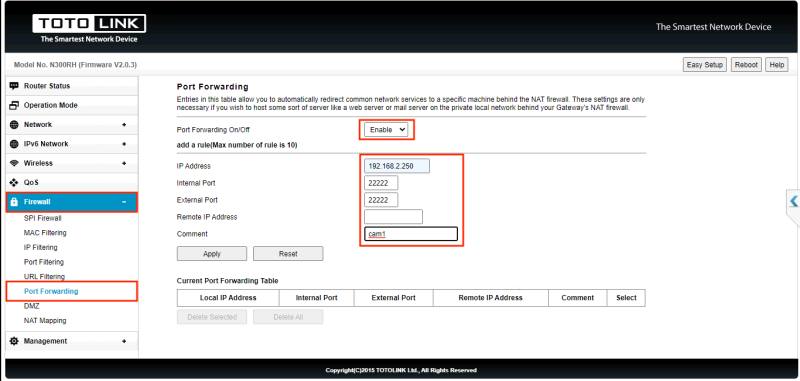The height and width of the screenshot is (381, 800).
Task: Click the Remote IP Address input field
Action: point(393,216)
